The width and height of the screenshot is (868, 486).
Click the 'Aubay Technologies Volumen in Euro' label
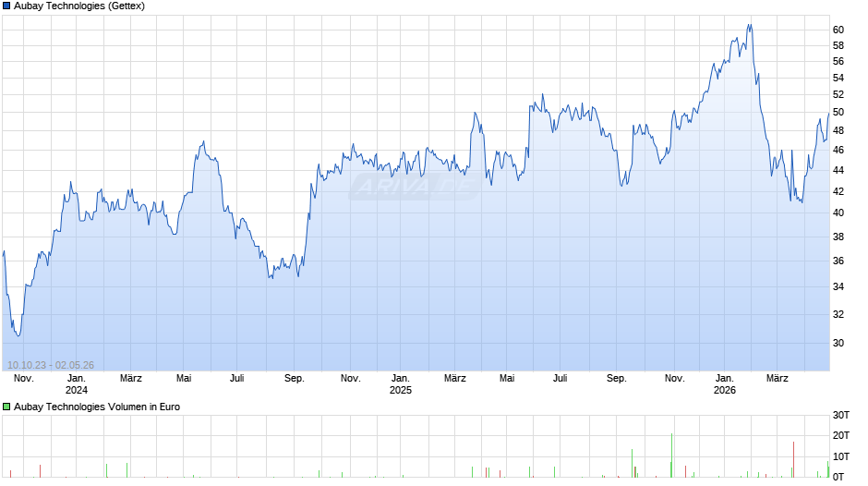(x=97, y=407)
